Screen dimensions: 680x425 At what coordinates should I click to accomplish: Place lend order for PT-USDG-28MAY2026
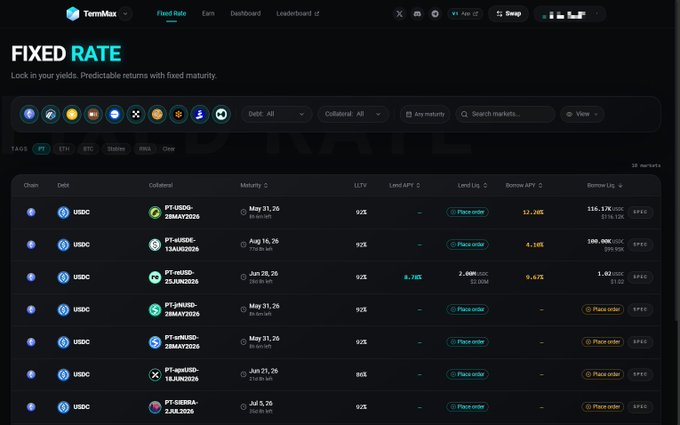tap(468, 212)
